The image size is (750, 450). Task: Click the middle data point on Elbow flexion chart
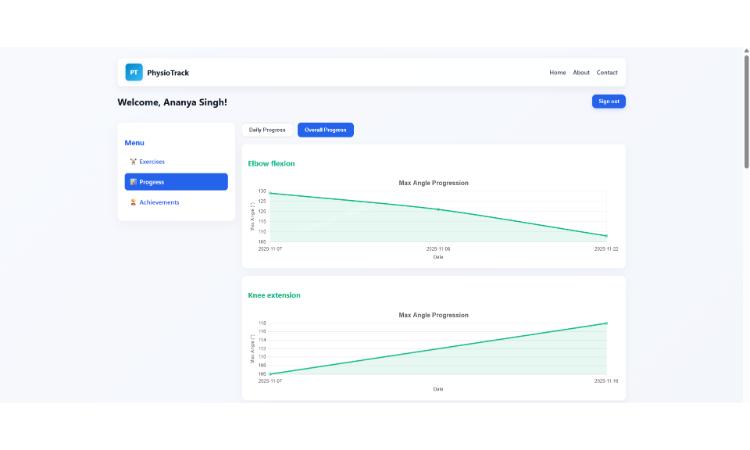tap(438, 209)
